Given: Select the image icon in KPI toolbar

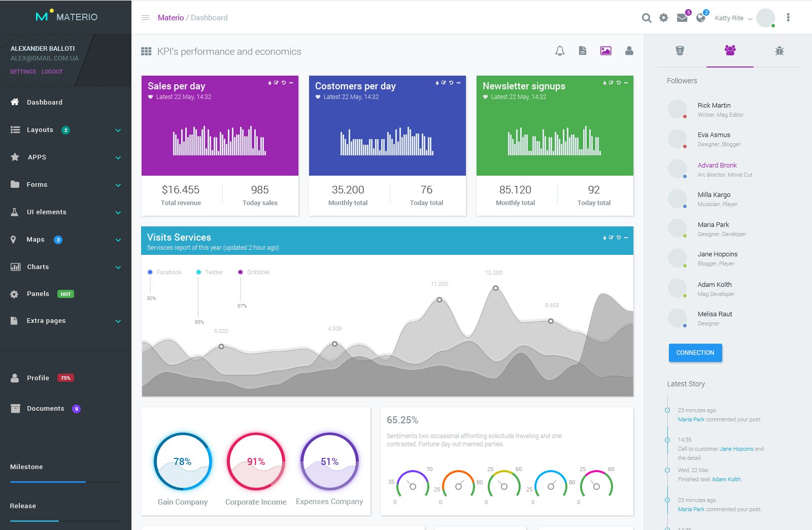Looking at the screenshot, I should [605, 51].
